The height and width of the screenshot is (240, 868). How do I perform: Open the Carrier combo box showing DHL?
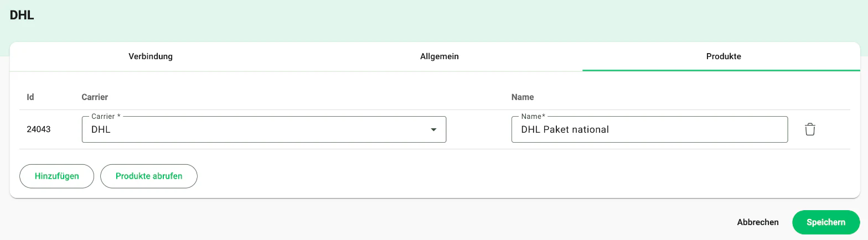(264, 129)
